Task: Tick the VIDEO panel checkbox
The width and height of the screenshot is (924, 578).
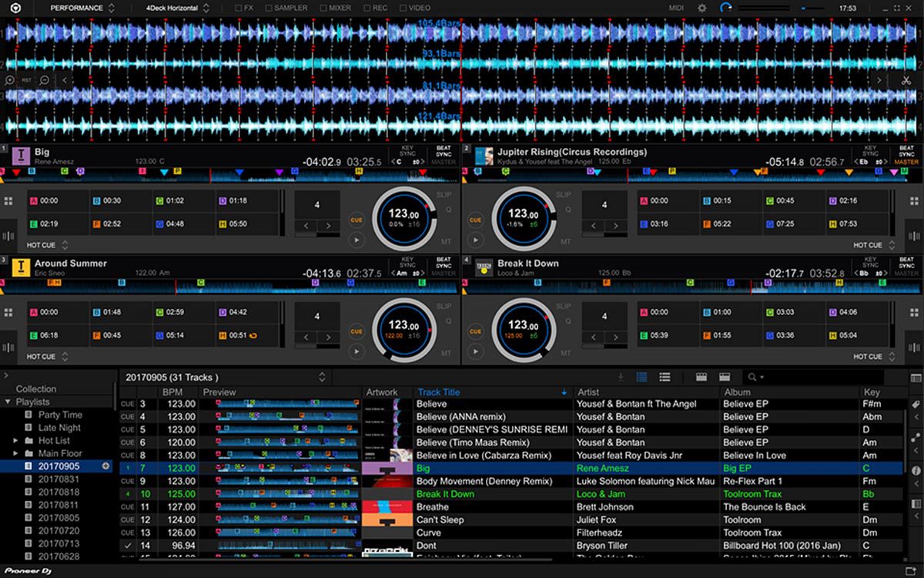Action: click(403, 8)
